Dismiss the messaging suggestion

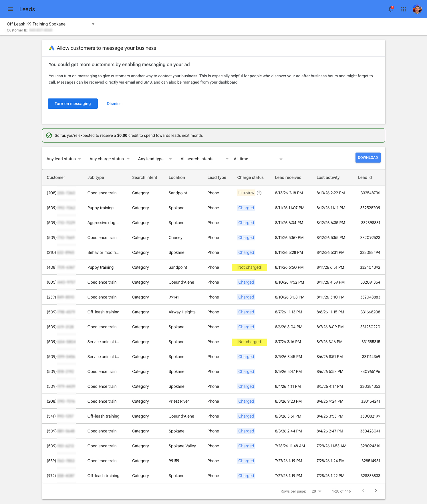[x=114, y=104]
